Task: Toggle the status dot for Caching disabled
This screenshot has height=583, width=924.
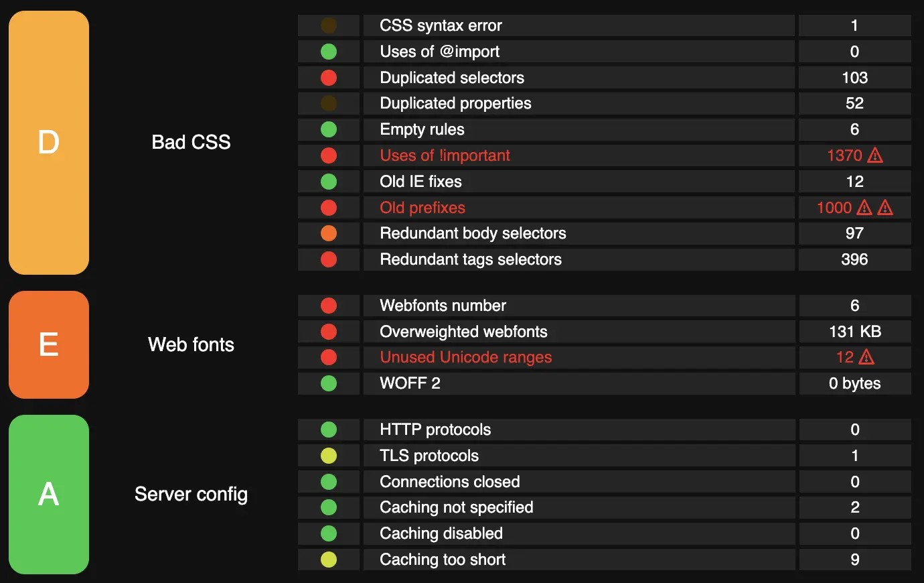Action: [329, 533]
